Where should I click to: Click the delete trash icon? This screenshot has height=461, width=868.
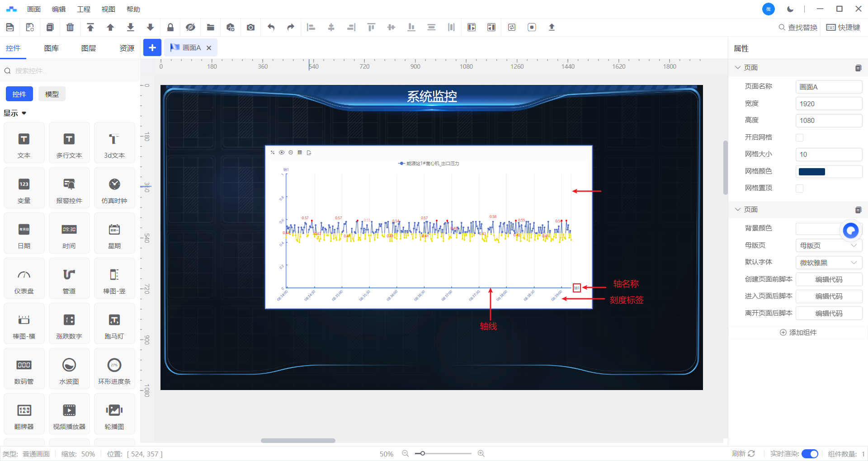(x=70, y=28)
